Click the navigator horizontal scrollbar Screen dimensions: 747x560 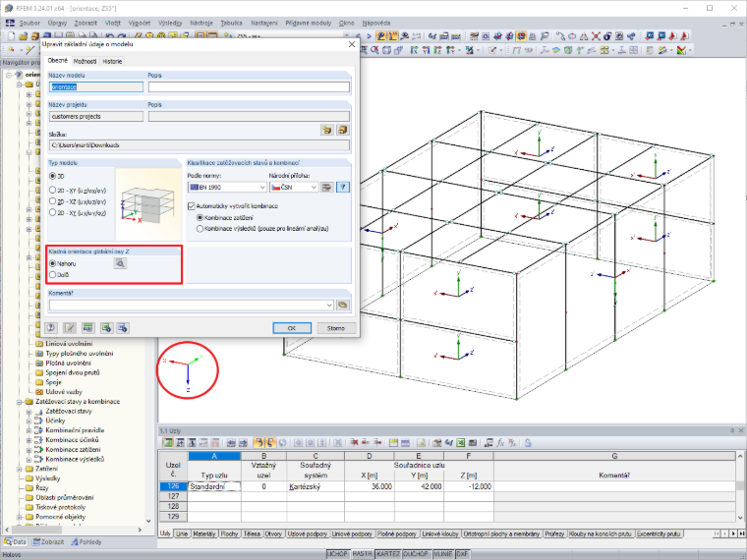[x=74, y=530]
